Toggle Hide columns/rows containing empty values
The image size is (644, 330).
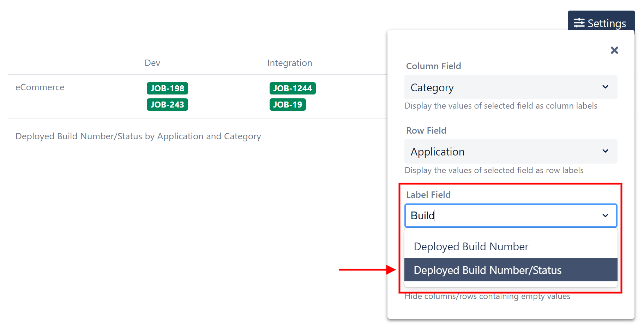click(487, 297)
